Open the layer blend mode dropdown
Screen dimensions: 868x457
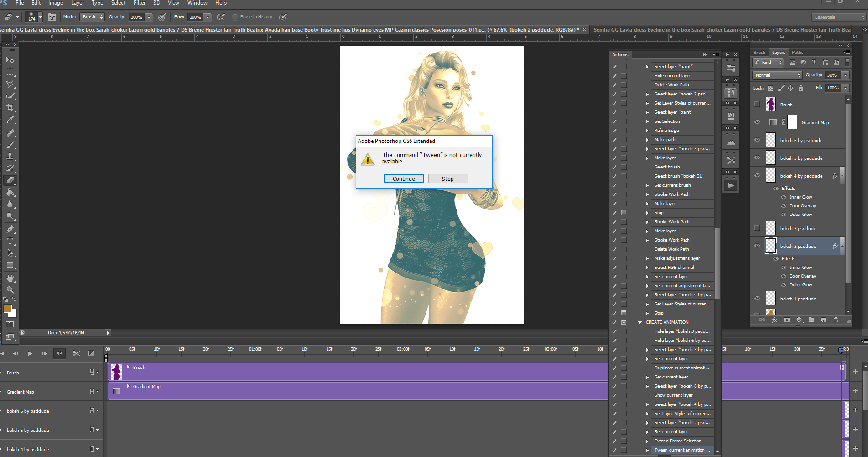click(777, 75)
